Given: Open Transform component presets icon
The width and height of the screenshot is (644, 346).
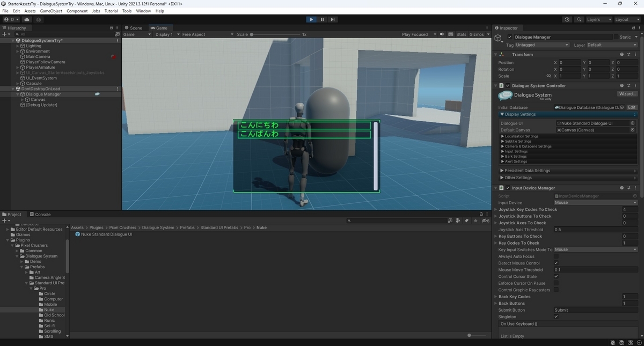Looking at the screenshot, I should pyautogui.click(x=628, y=54).
